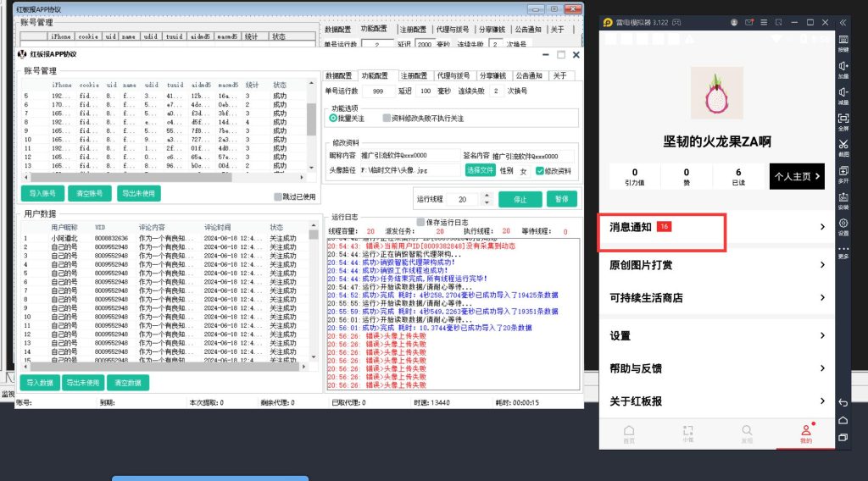Switch to the 数据配置 tab in front window

click(x=338, y=75)
